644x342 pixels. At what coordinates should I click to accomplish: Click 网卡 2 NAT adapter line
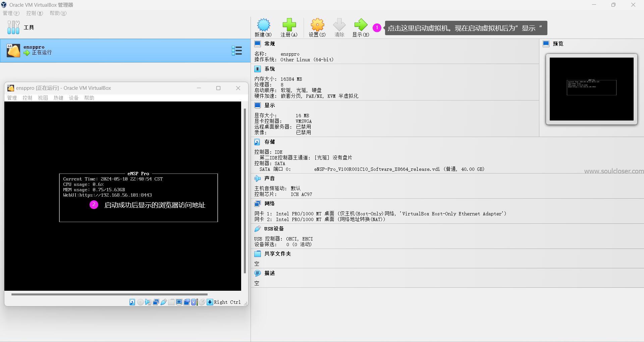320,219
